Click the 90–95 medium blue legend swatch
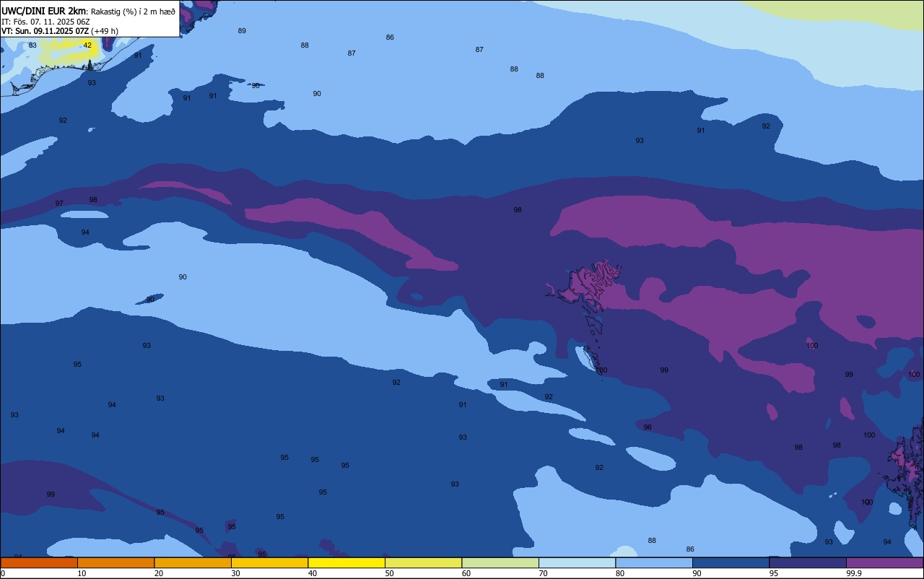The image size is (924, 579). 731,562
